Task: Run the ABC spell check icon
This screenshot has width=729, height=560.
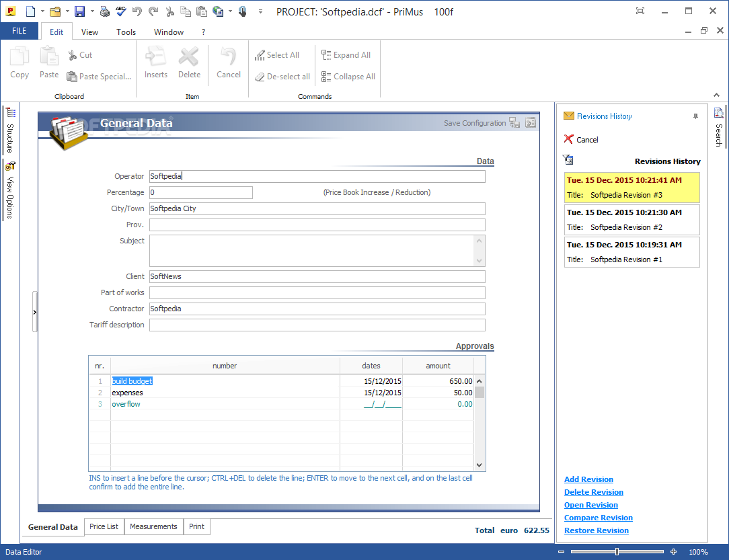Action: [x=121, y=11]
